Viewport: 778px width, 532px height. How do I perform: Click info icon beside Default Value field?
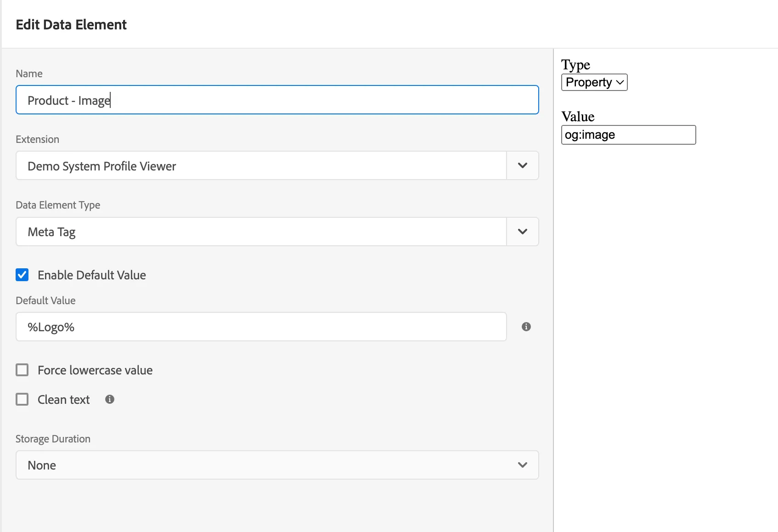[x=526, y=327]
